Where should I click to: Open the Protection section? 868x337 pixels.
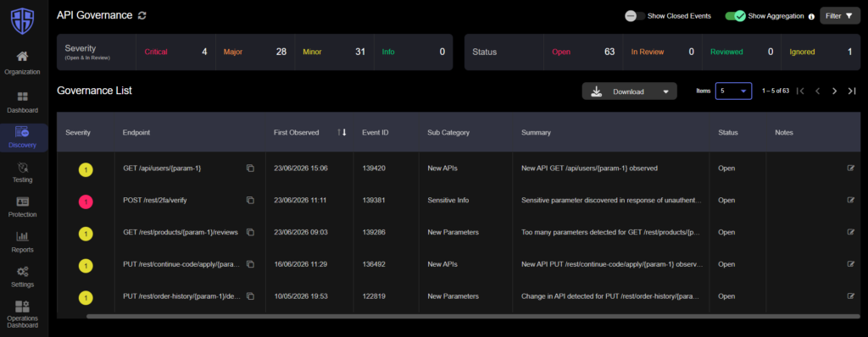(23, 207)
